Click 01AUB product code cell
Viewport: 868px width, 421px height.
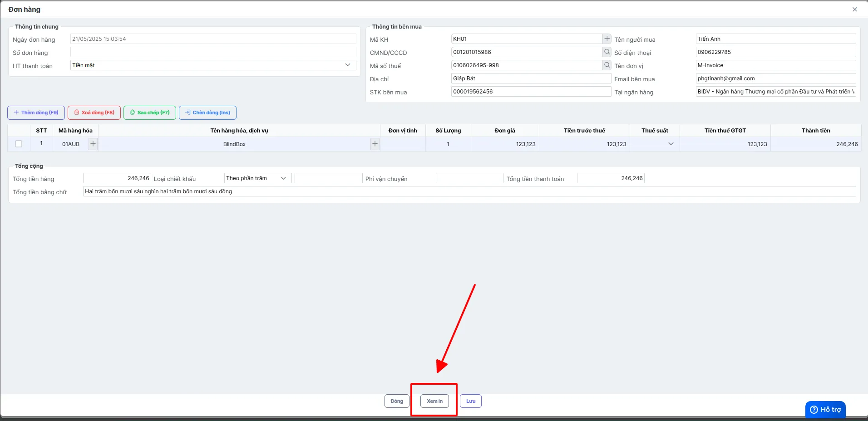(x=71, y=144)
